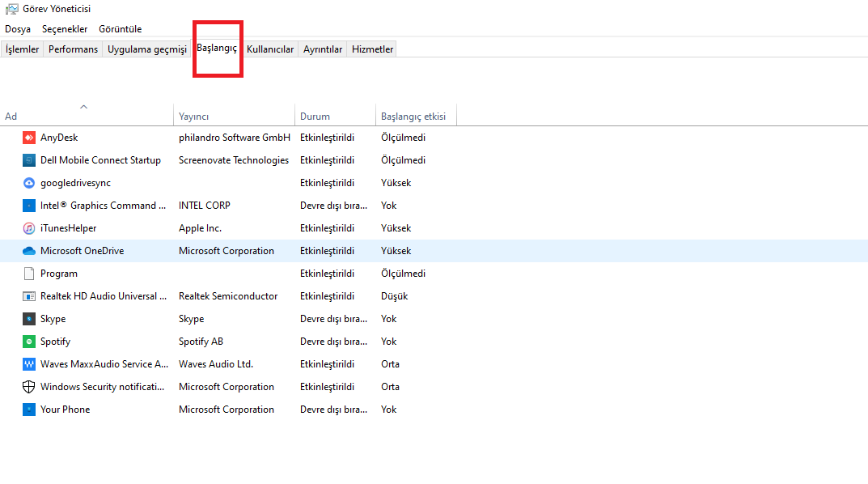Image resolution: width=868 pixels, height=484 pixels.
Task: Click the Skype app icon
Action: (29, 319)
